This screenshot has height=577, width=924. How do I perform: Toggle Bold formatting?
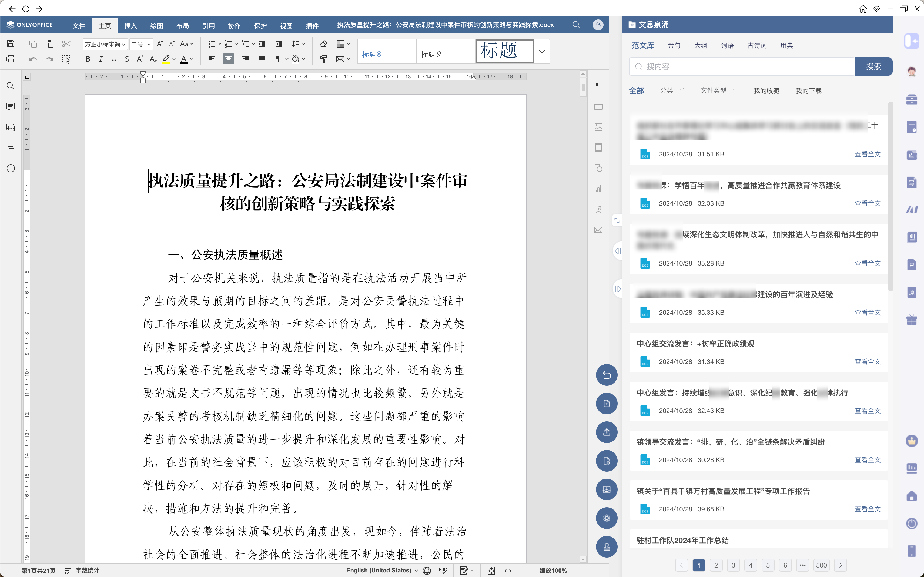88,59
